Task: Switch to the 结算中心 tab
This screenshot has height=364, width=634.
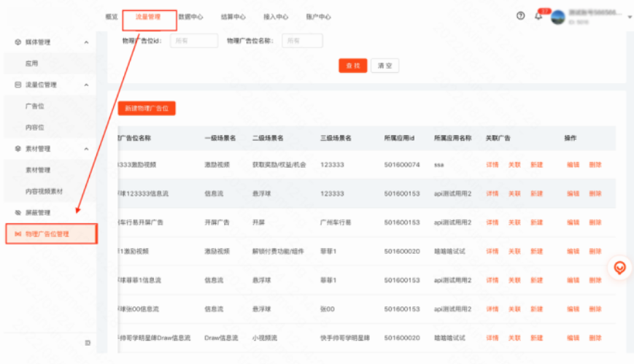Action: pyautogui.click(x=233, y=17)
